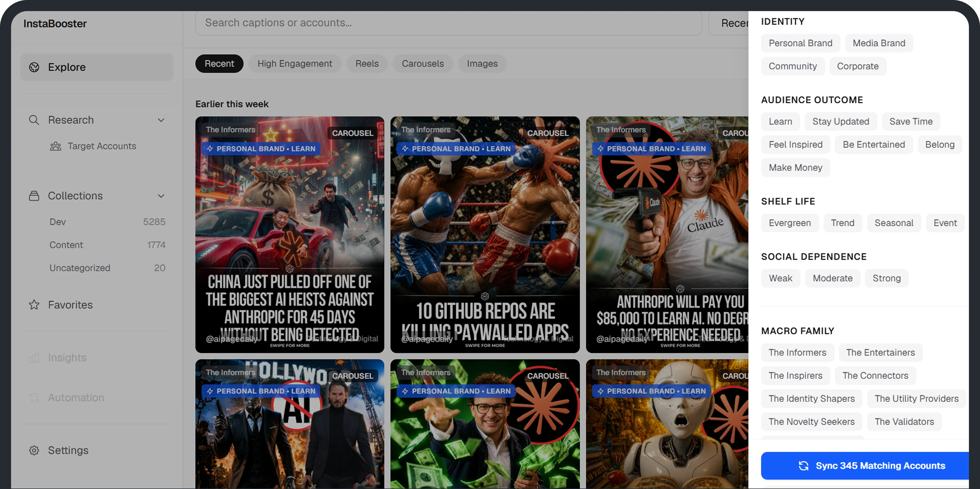Open the Hollywood AI carousel post
The width and height of the screenshot is (980, 489).
coord(289,424)
